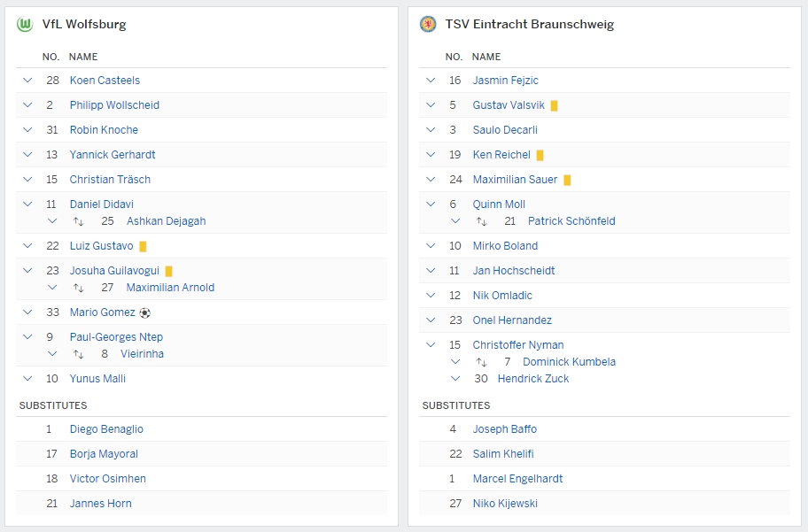Screen dimensions: 808x532
Task: Expand Koen Casteels row chevron
Action: pyautogui.click(x=27, y=81)
